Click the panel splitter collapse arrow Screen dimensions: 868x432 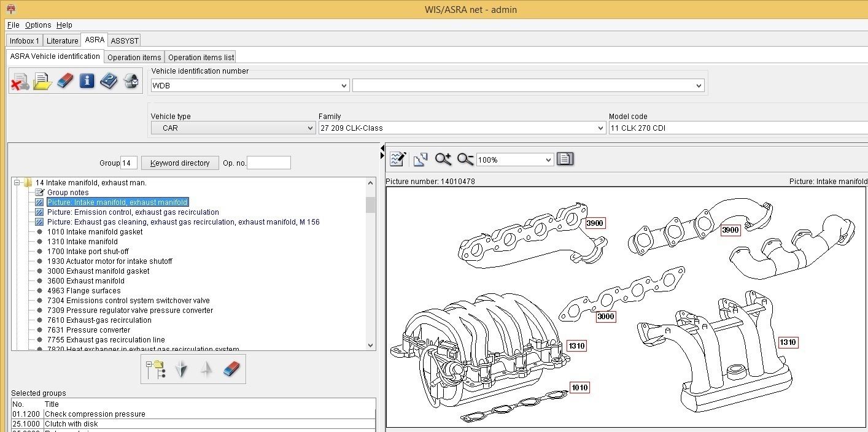point(382,148)
